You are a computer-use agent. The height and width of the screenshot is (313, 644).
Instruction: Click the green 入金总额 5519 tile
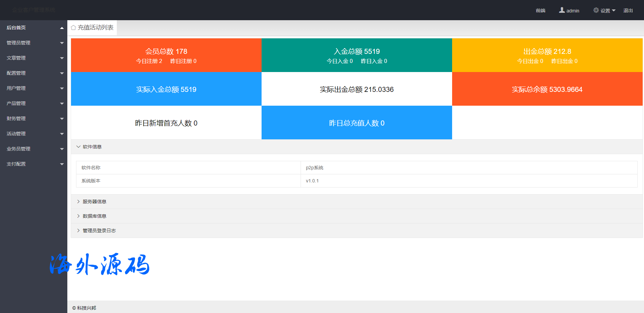[357, 55]
